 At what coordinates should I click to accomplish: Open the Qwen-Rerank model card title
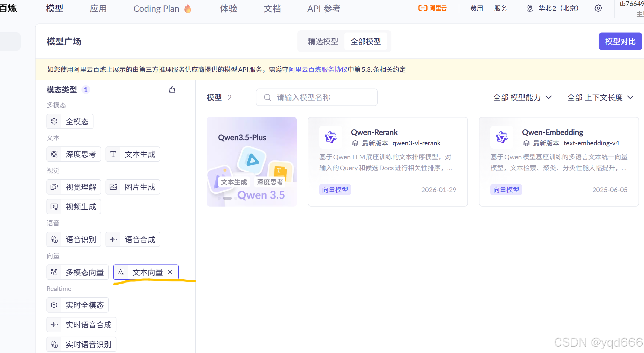tap(374, 132)
